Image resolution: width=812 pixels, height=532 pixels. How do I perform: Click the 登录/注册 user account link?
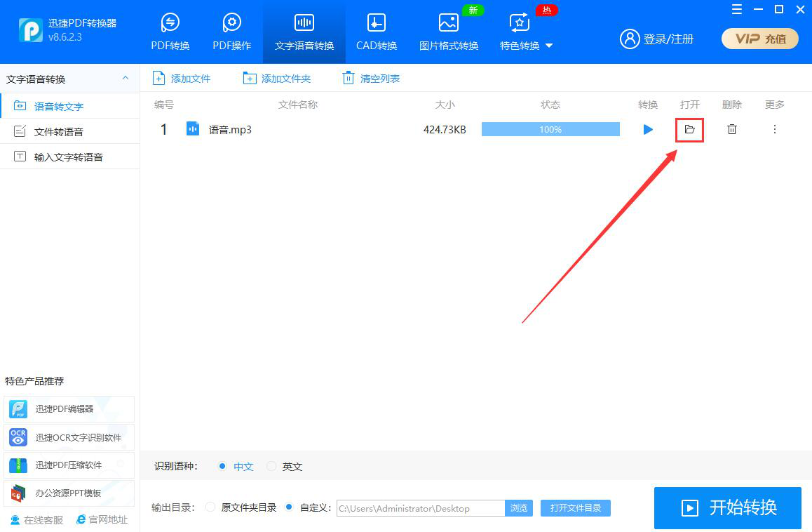coord(656,39)
